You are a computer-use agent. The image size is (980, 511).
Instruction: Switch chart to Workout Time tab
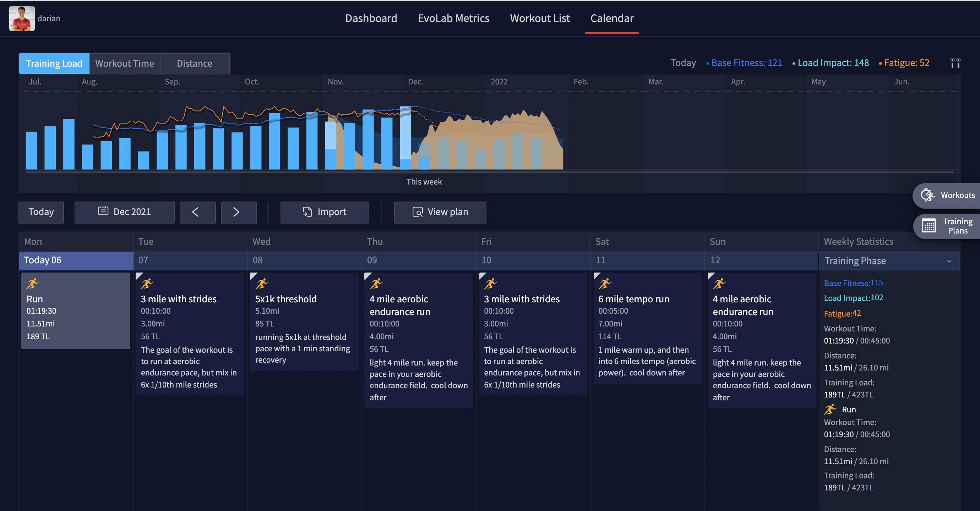click(x=124, y=64)
